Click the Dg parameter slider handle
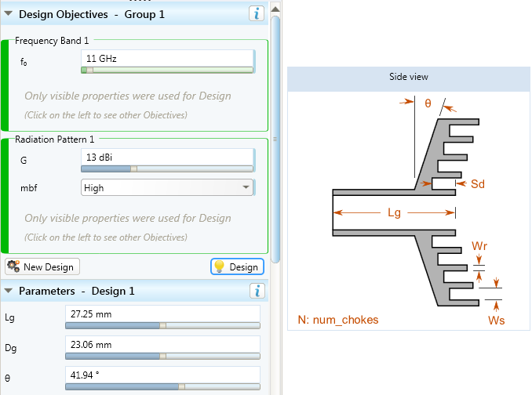This screenshot has width=532, height=395. 163,356
